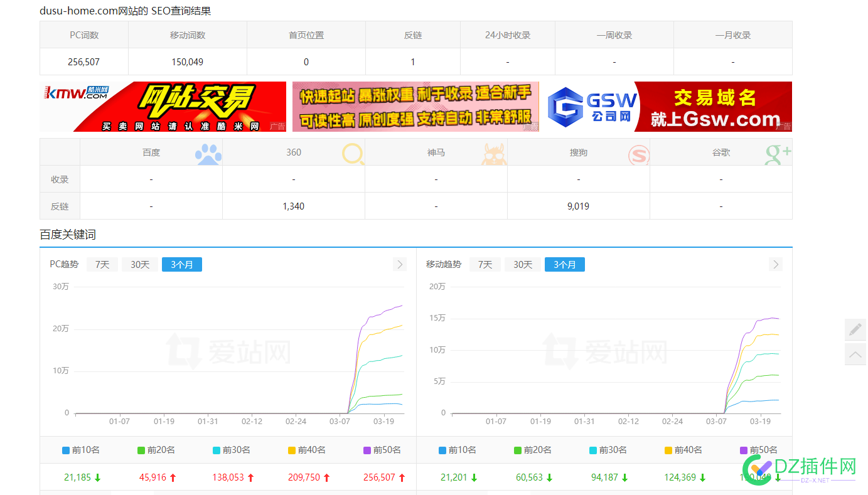Click the Baidu paw icon

208,154
